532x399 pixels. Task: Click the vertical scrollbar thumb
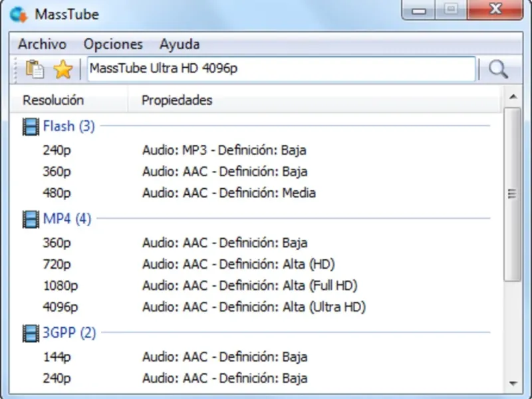512,194
